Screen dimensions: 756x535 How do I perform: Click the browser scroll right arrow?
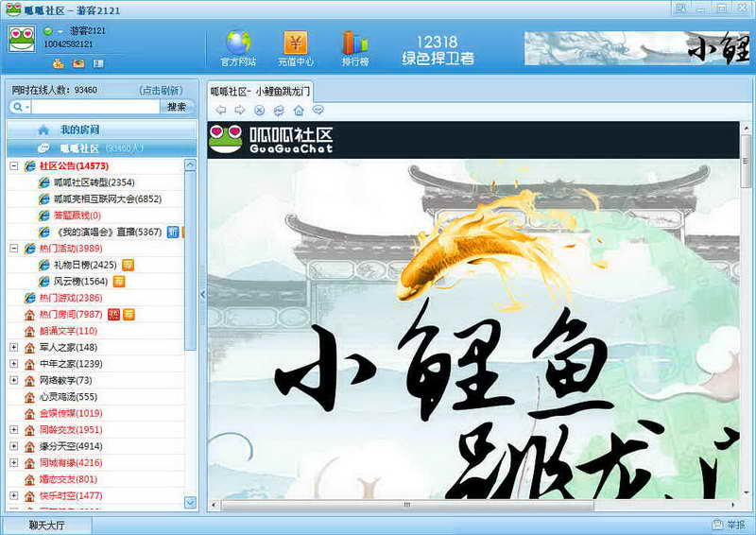click(733, 505)
